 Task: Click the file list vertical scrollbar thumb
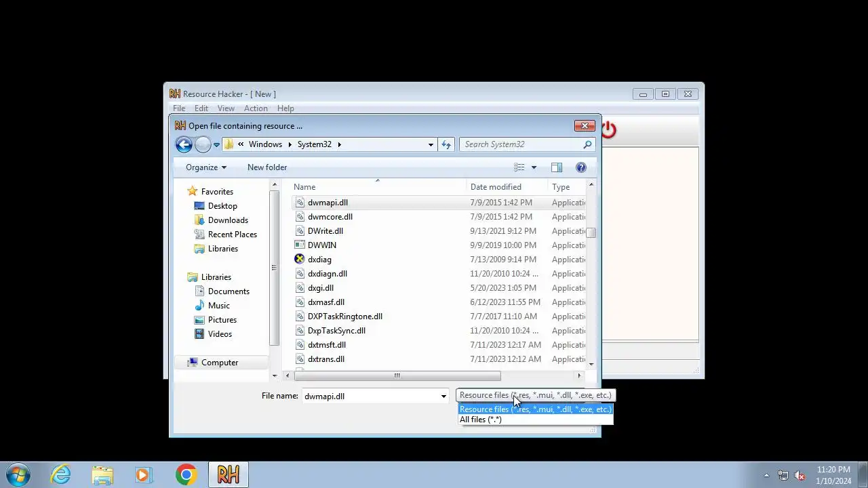[x=591, y=232]
